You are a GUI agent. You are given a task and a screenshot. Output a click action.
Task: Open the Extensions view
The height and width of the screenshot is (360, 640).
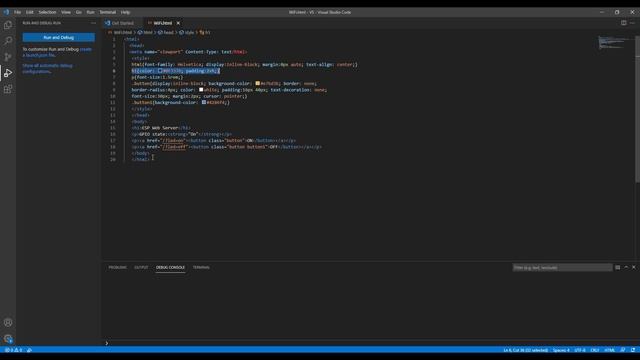coord(8,89)
